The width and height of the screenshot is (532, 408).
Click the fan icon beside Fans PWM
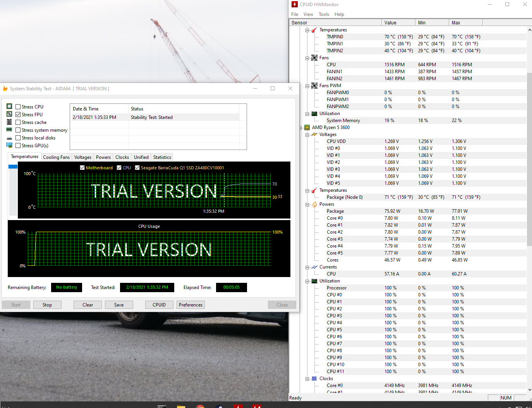[x=314, y=86]
